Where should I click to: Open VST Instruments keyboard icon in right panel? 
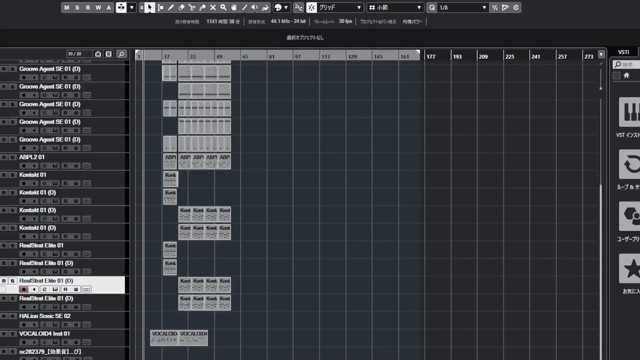tap(630, 112)
